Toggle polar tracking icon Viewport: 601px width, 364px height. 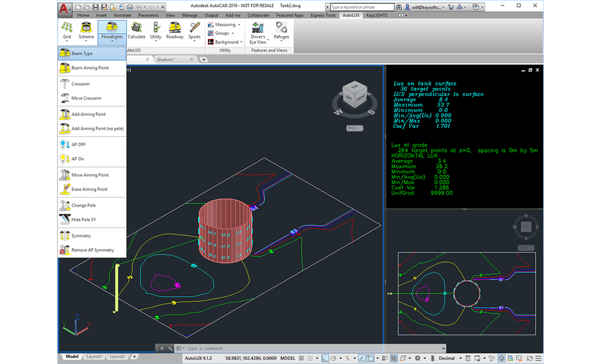[x=334, y=359]
